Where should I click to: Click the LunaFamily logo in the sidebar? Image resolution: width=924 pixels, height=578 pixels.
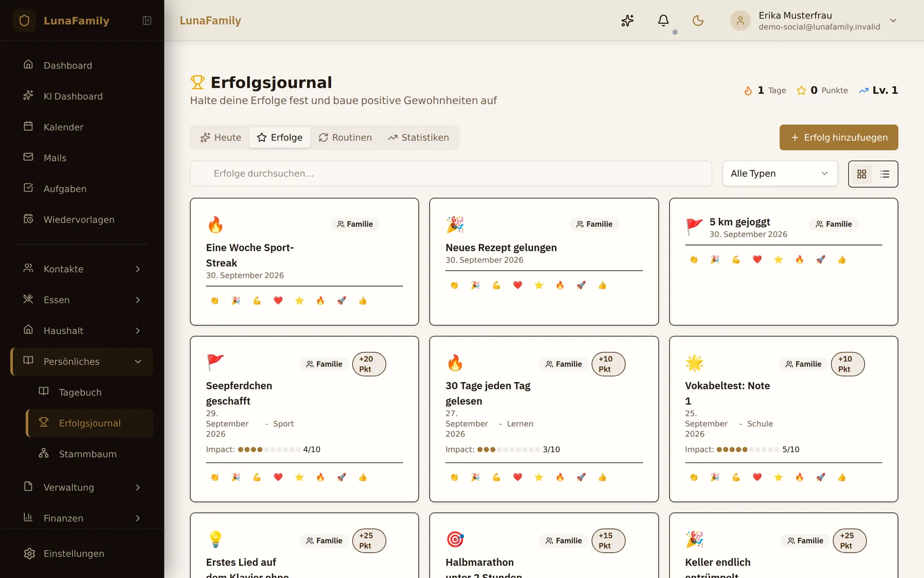[x=62, y=21]
